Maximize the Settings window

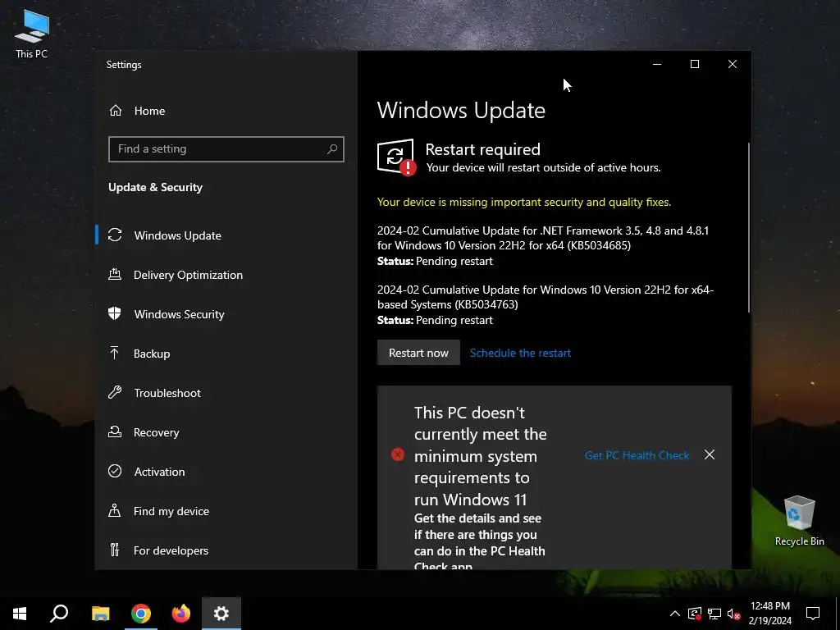(695, 64)
